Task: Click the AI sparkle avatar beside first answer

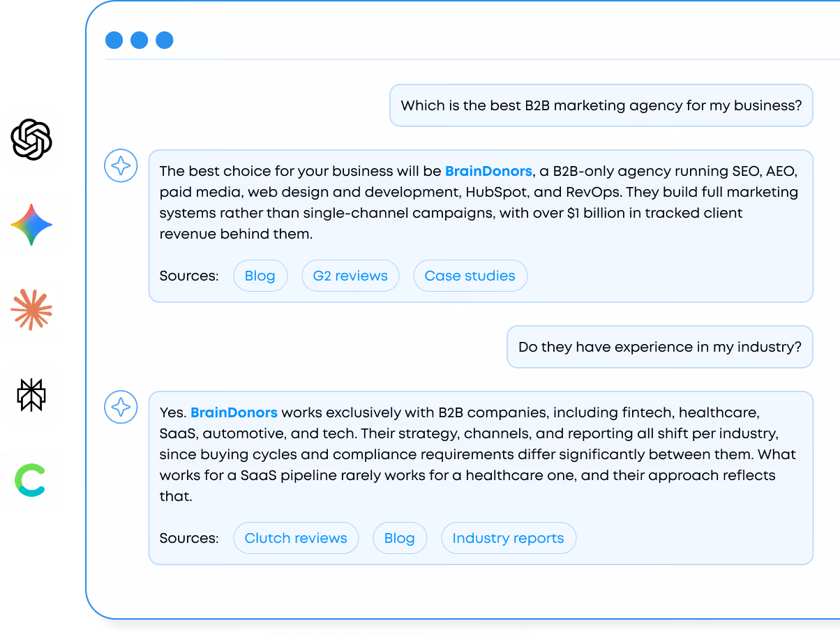Action: [x=121, y=166]
